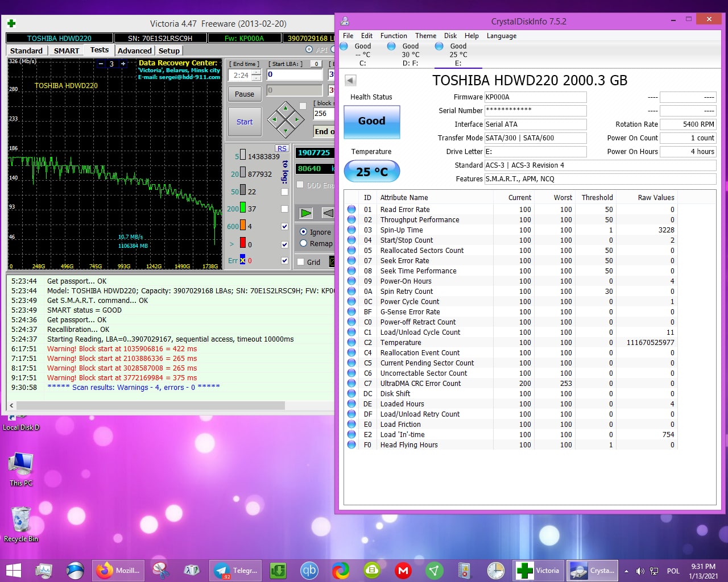Click the orange 600 ms color block
This screenshot has height=582, width=728.
coord(243,226)
